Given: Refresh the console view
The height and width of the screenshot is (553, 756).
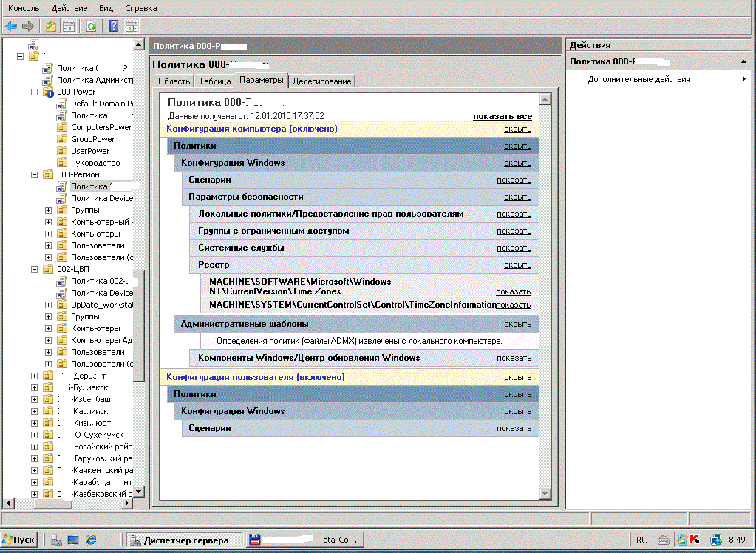Looking at the screenshot, I should click(91, 26).
